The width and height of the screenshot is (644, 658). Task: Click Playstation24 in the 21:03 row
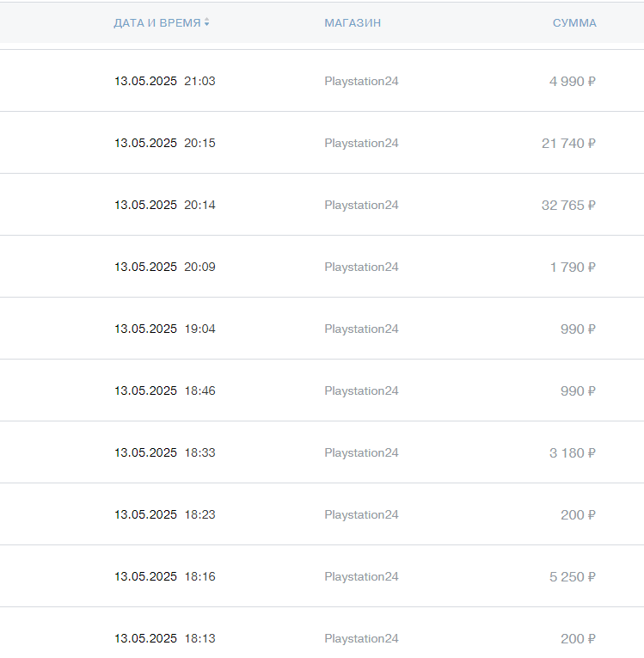361,81
